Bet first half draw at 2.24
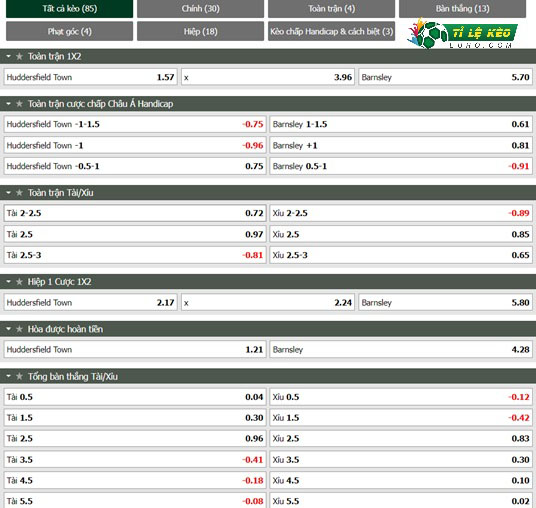 click(268, 303)
